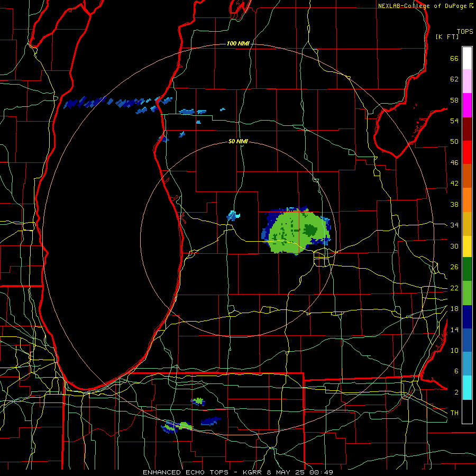Viewport: 476px width, 476px height.
Task: Click the magenta legend swatch
Action: [467, 105]
